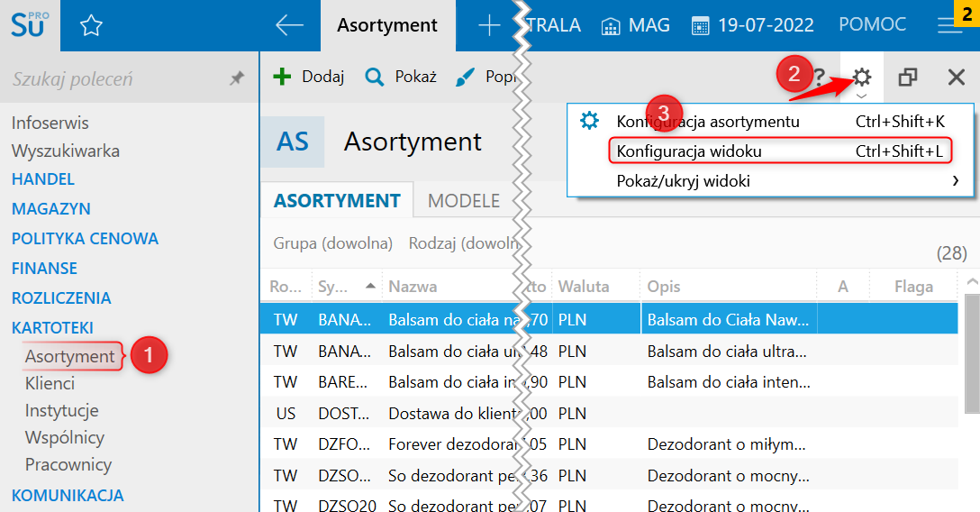Open the POMOC menu
This screenshot has height=512, width=980.
(873, 24)
